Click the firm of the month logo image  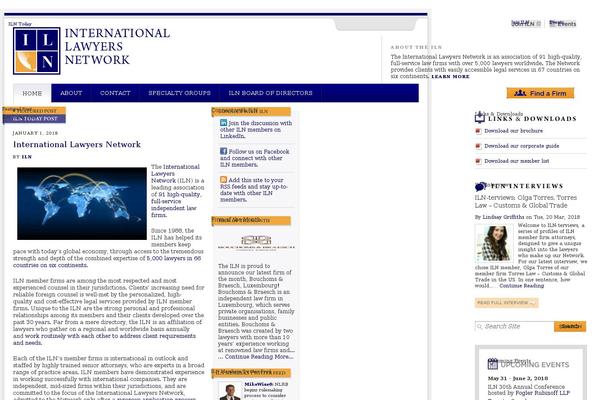256,243
